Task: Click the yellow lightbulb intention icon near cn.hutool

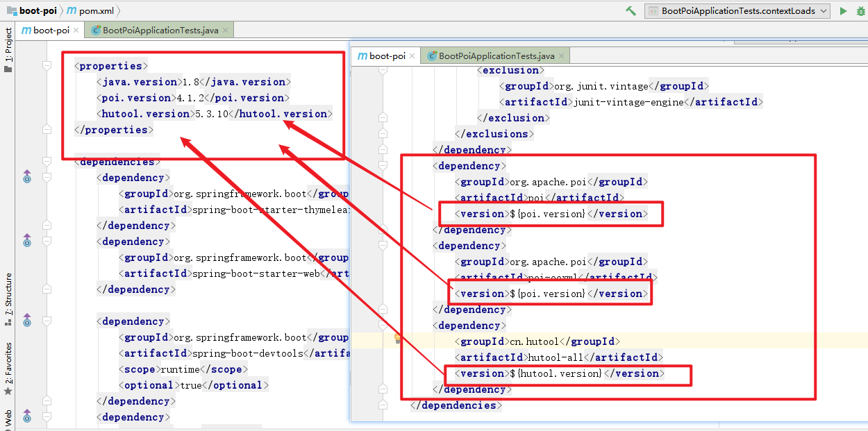Action: [397, 339]
